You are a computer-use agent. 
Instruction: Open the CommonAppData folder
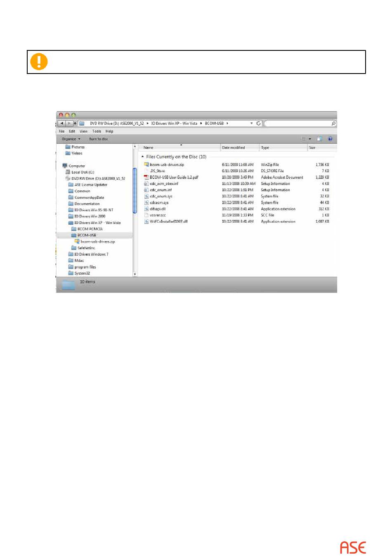89,198
